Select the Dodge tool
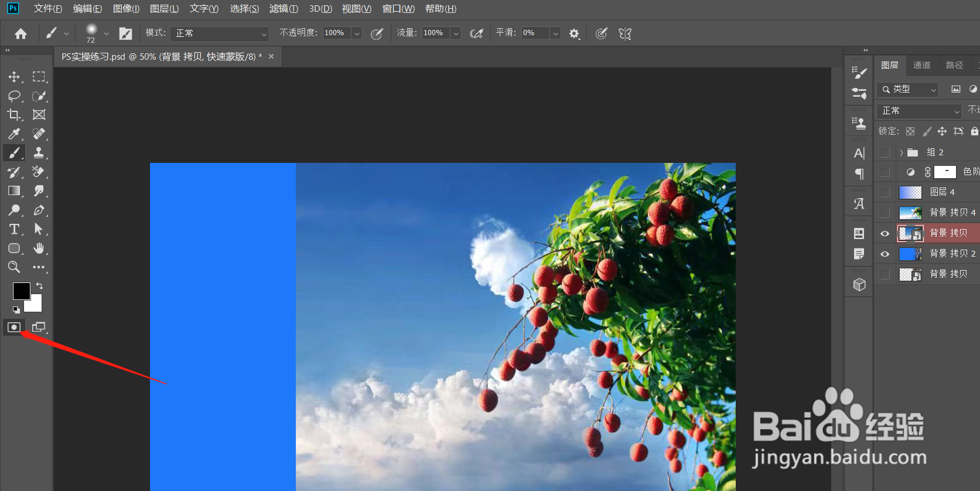This screenshot has height=491, width=980. pyautogui.click(x=14, y=210)
